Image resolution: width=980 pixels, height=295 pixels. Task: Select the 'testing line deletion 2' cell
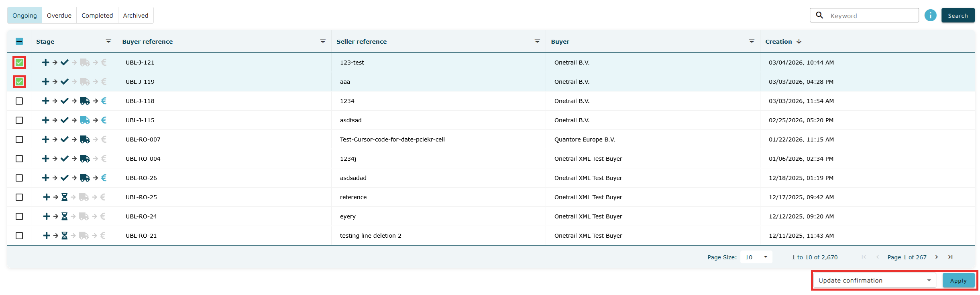point(438,236)
